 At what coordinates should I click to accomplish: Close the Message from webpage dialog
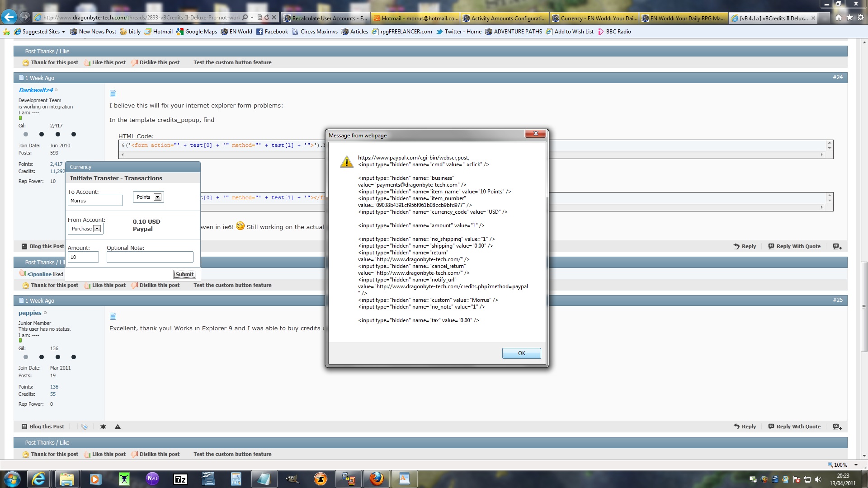pyautogui.click(x=536, y=133)
